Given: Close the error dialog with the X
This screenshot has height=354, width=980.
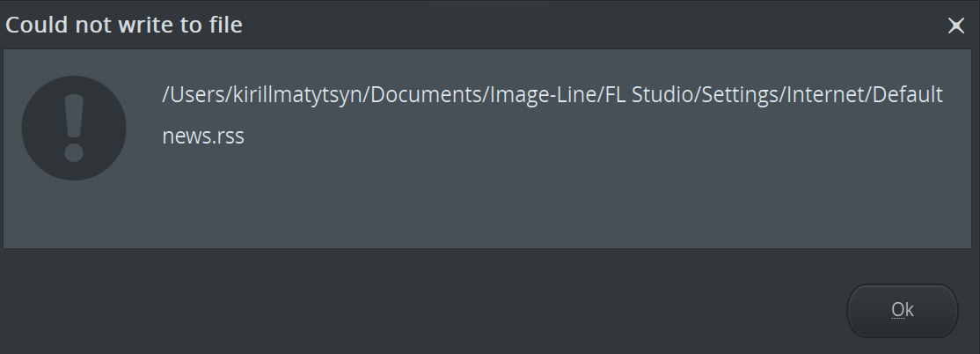Looking at the screenshot, I should point(955,25).
